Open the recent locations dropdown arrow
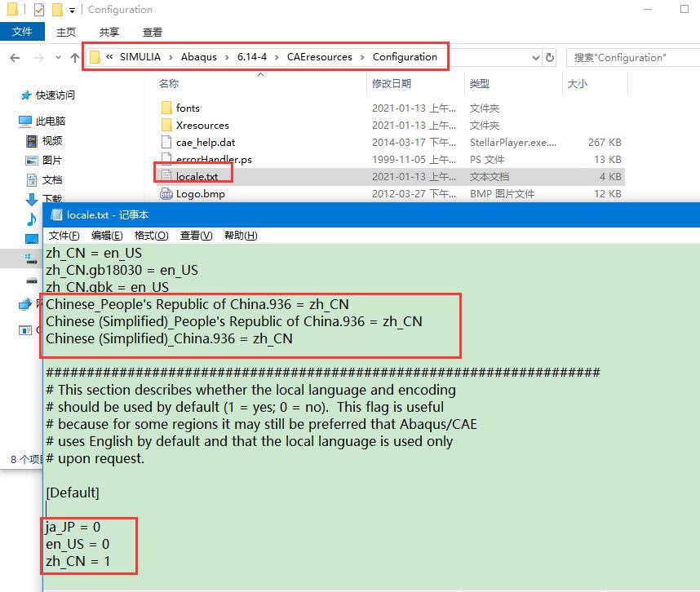This screenshot has height=592, width=700. (55, 58)
